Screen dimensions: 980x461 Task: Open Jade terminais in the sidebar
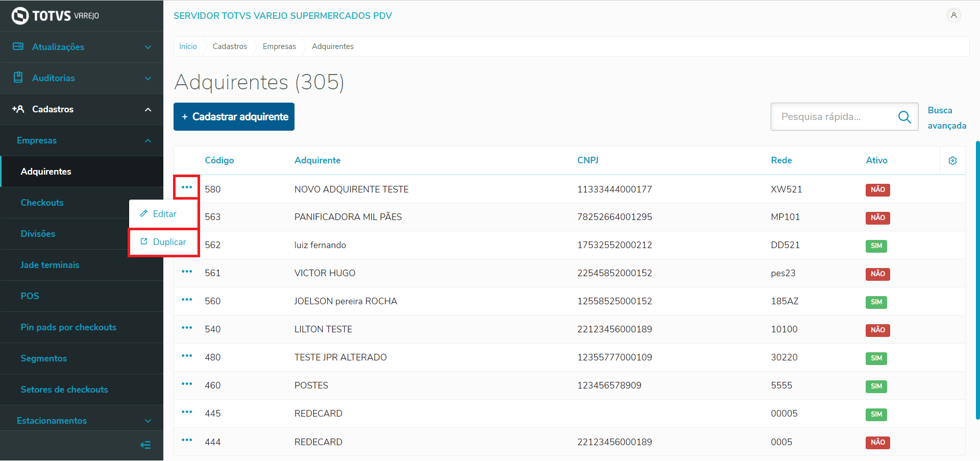tap(50, 265)
